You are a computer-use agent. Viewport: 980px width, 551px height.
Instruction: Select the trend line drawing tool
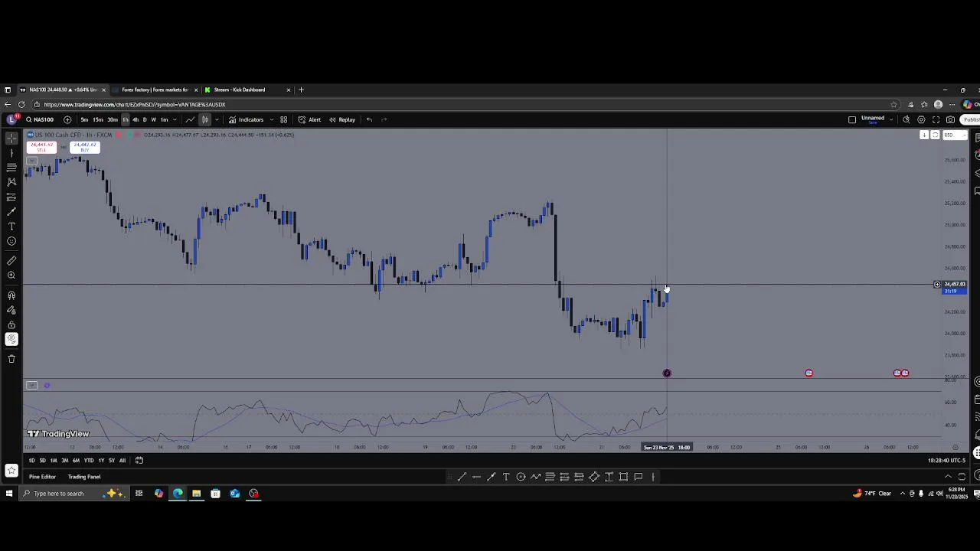[11, 152]
